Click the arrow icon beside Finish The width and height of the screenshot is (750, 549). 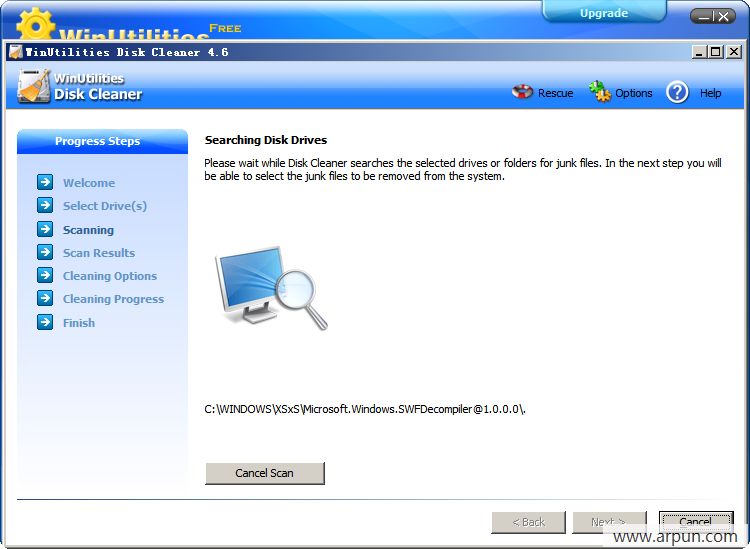[45, 322]
